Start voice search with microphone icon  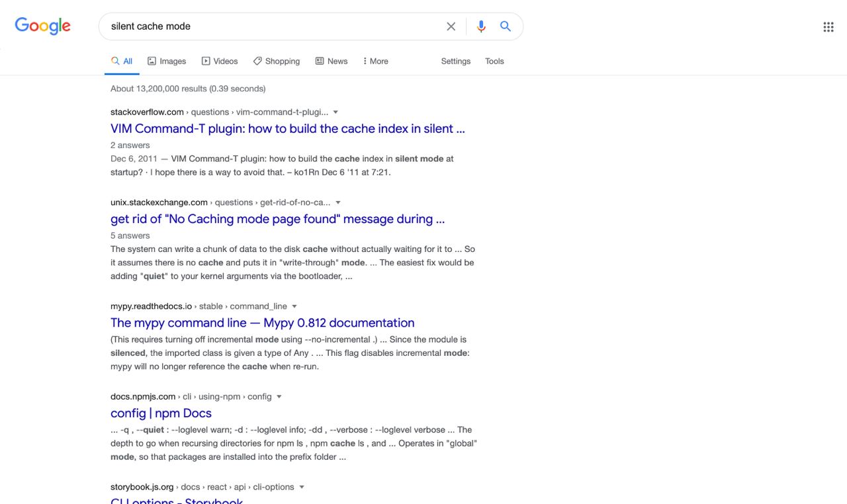pyautogui.click(x=481, y=26)
